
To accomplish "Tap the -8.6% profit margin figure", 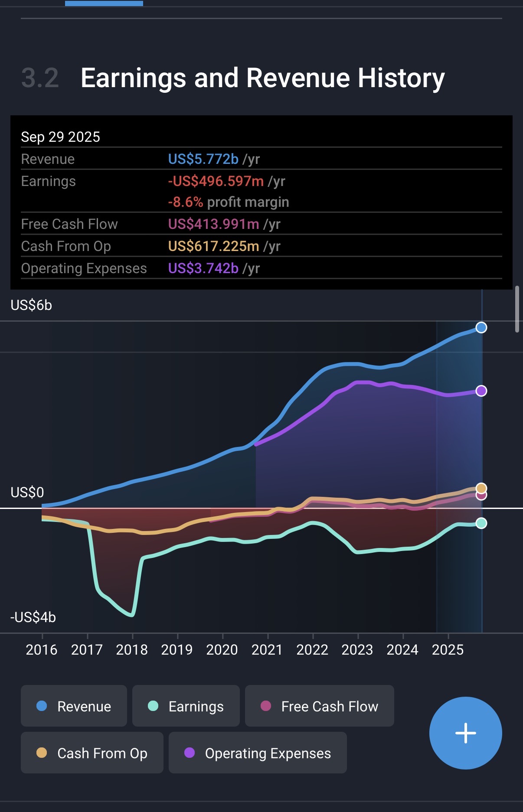I will pyautogui.click(x=186, y=202).
